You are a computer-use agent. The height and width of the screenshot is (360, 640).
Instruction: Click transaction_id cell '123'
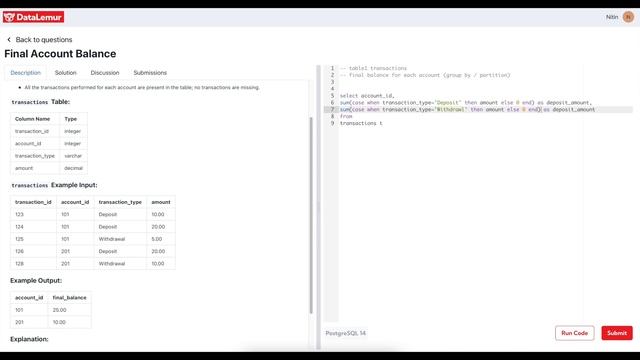[19, 214]
